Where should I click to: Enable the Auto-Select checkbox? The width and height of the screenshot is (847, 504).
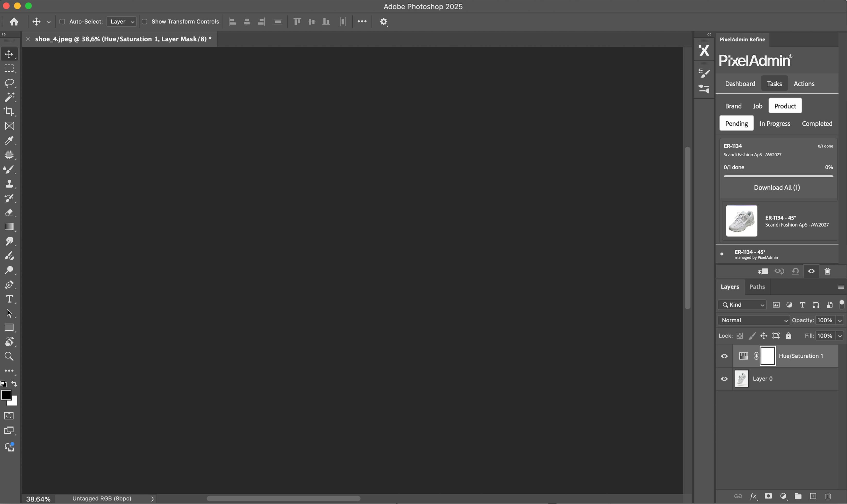(x=62, y=21)
